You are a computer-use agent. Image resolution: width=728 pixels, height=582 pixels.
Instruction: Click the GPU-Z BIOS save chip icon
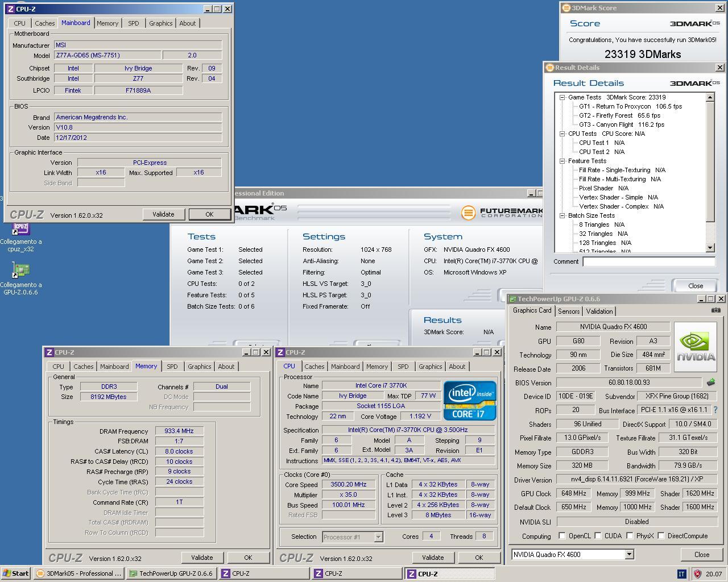tap(710, 383)
